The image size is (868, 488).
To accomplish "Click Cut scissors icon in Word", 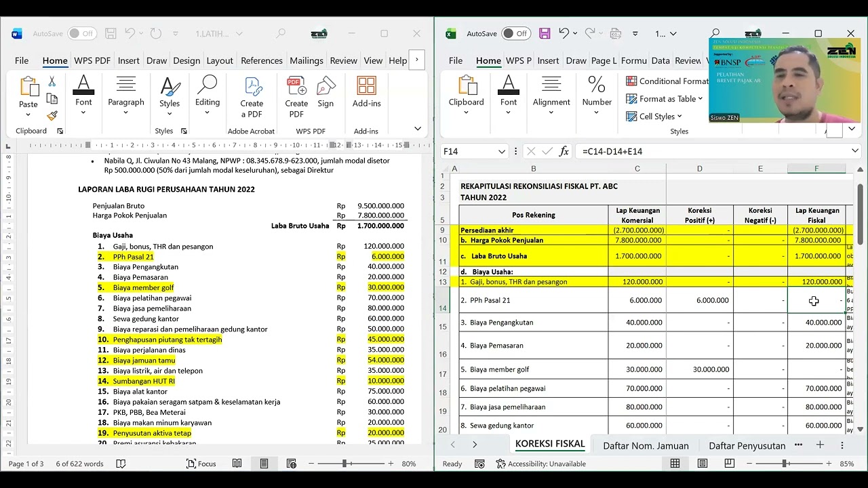I will point(52,81).
